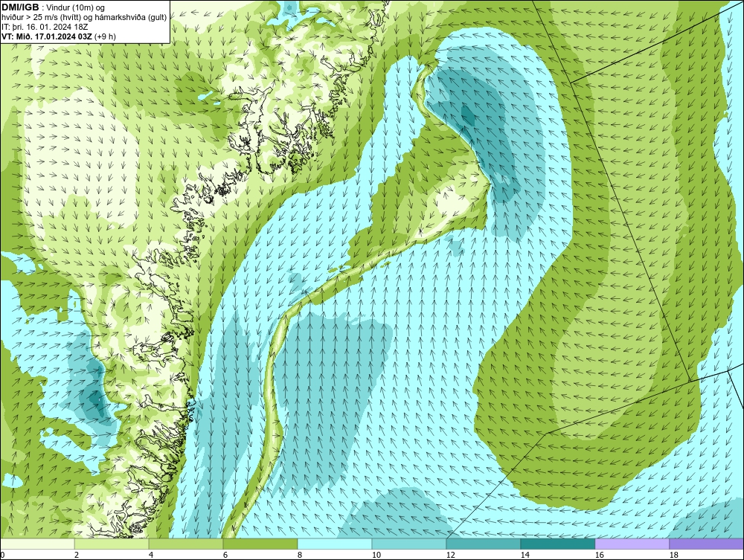The image size is (744, 560).
Task: Click the 6–8 m/s olive green legend swatch
Action: tap(260, 544)
